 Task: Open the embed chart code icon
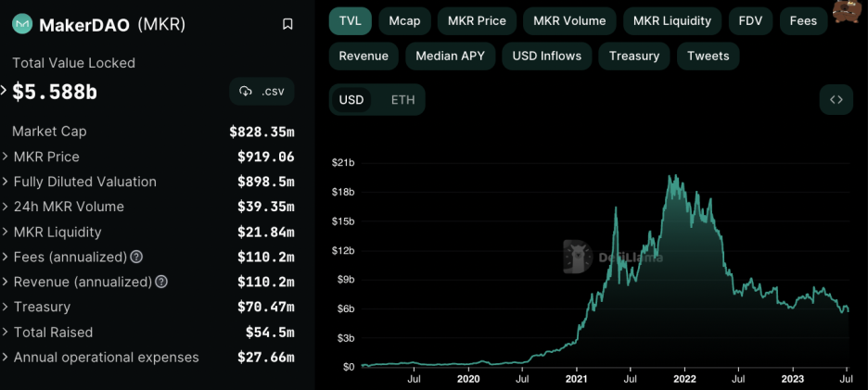[836, 99]
